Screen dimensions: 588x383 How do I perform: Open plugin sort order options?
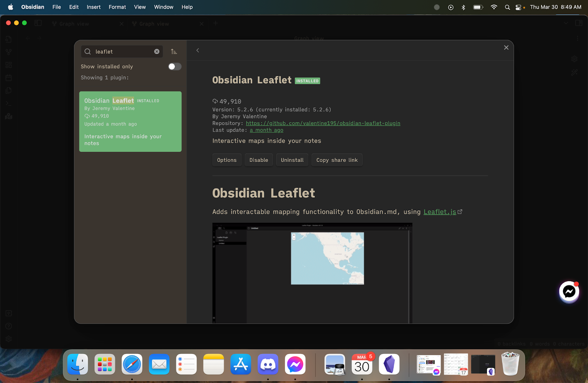coord(174,52)
